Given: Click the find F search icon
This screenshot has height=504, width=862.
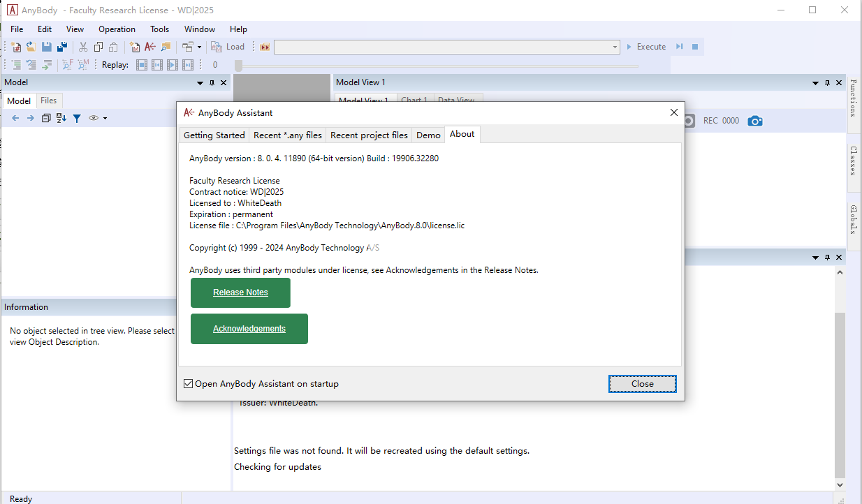Looking at the screenshot, I should (x=68, y=65).
